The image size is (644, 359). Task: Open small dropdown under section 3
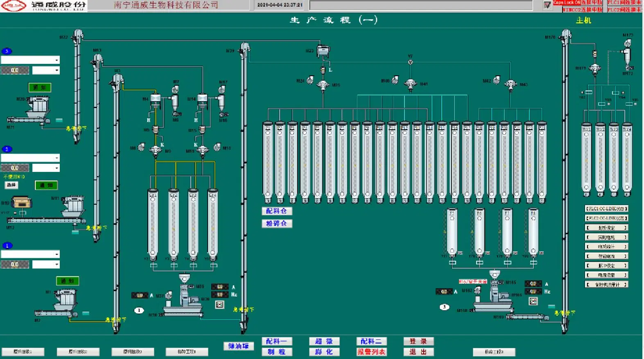[46, 70]
